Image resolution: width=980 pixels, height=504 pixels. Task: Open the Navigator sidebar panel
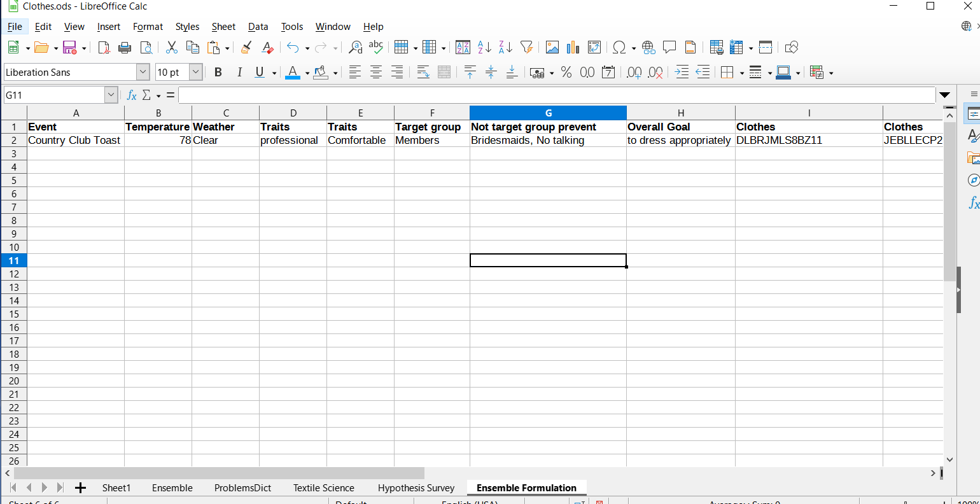(973, 180)
